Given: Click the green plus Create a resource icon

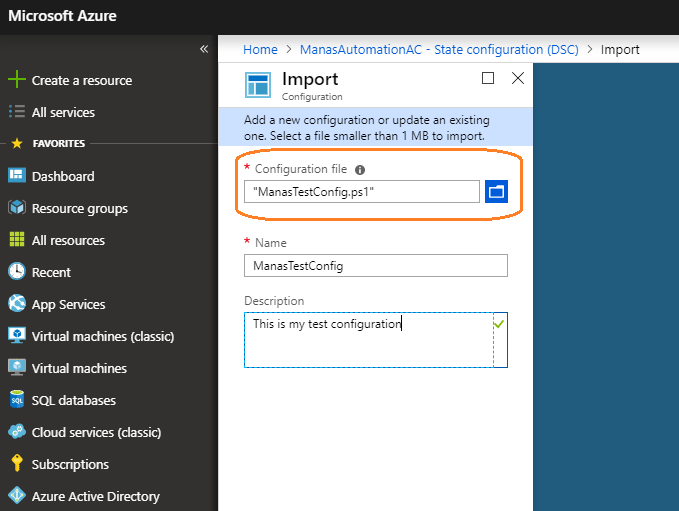Looking at the screenshot, I should tap(17, 80).
